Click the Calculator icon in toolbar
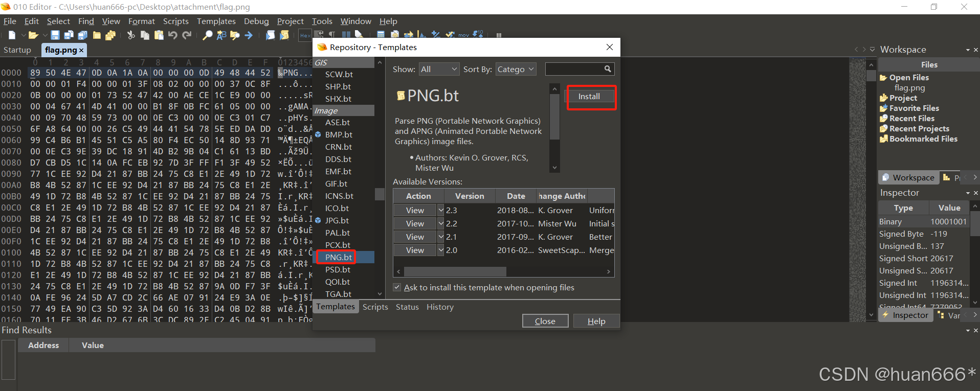The image size is (980, 391). [381, 35]
